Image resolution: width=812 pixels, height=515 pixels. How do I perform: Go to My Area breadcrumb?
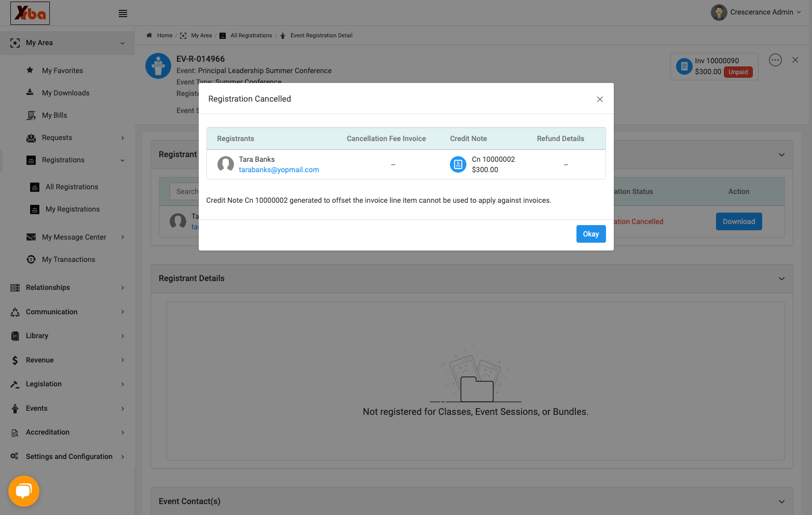201,35
